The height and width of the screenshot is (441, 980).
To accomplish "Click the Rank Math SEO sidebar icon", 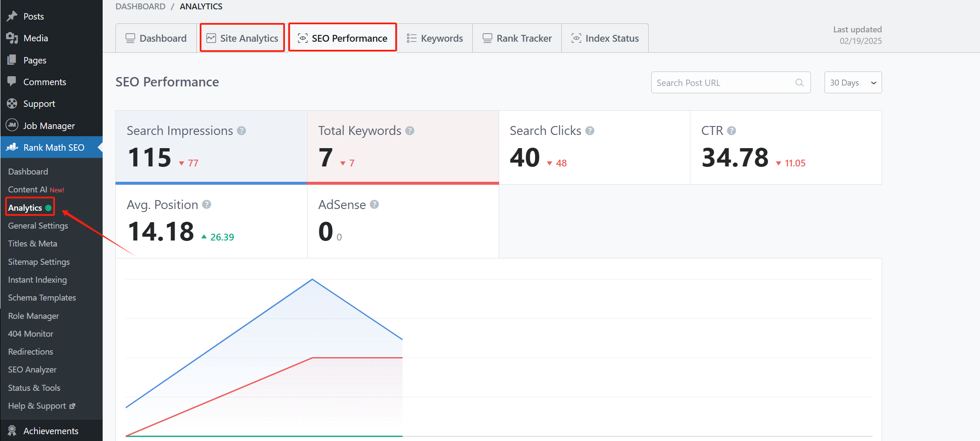I will pyautogui.click(x=13, y=147).
